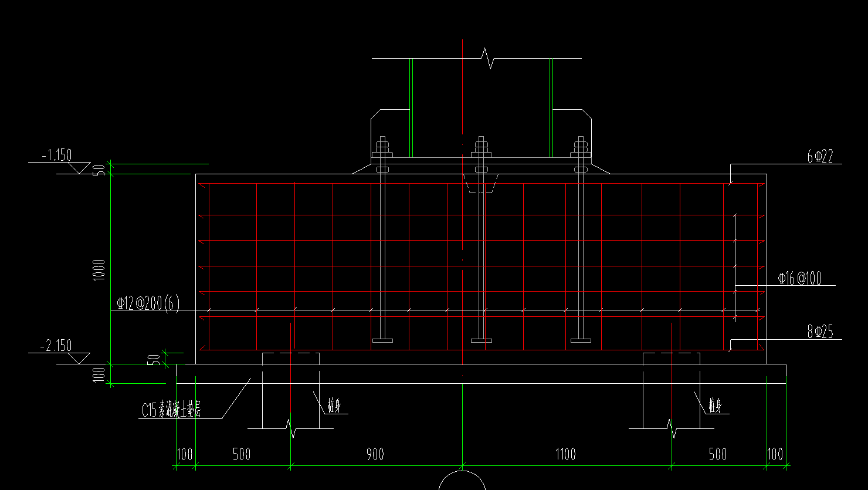Click the vertical 100 cushion thickness dimension
This screenshot has height=490, width=868.
[x=100, y=374]
